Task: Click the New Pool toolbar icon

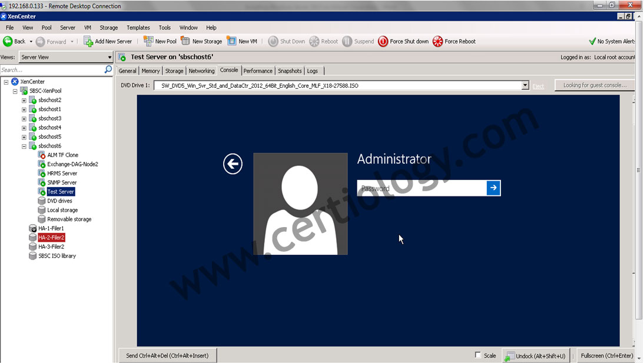Action: (148, 41)
